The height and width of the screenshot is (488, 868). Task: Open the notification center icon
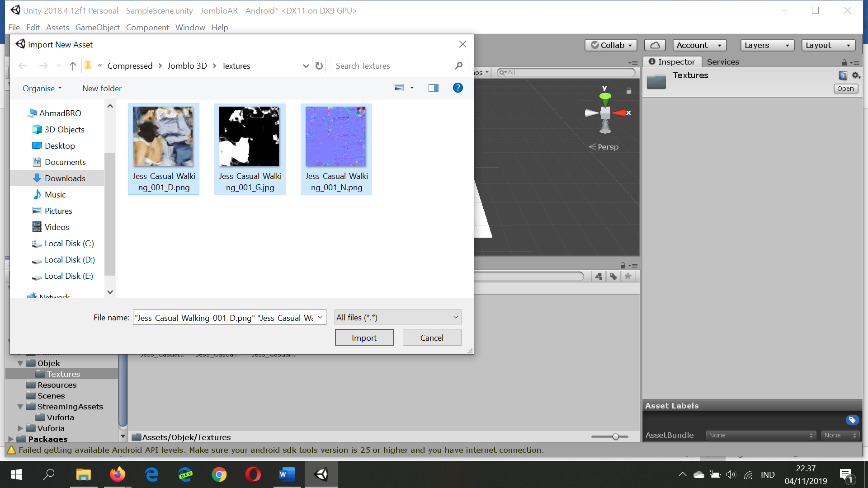click(846, 475)
